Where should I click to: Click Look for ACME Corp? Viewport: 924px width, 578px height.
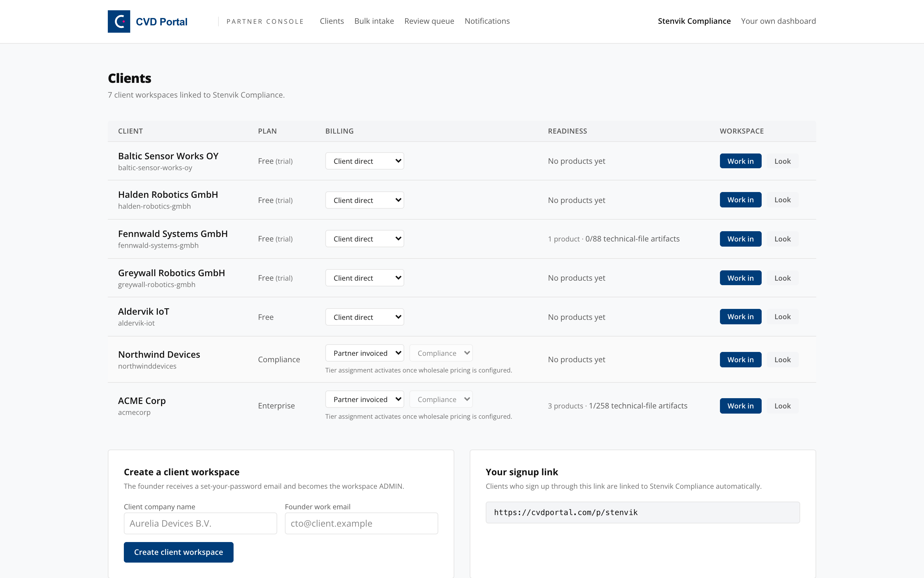tap(782, 406)
